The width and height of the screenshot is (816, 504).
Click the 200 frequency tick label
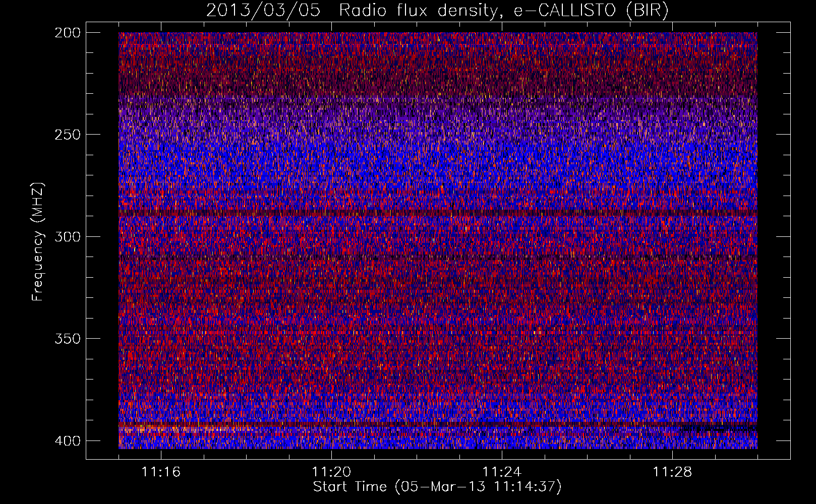(68, 33)
